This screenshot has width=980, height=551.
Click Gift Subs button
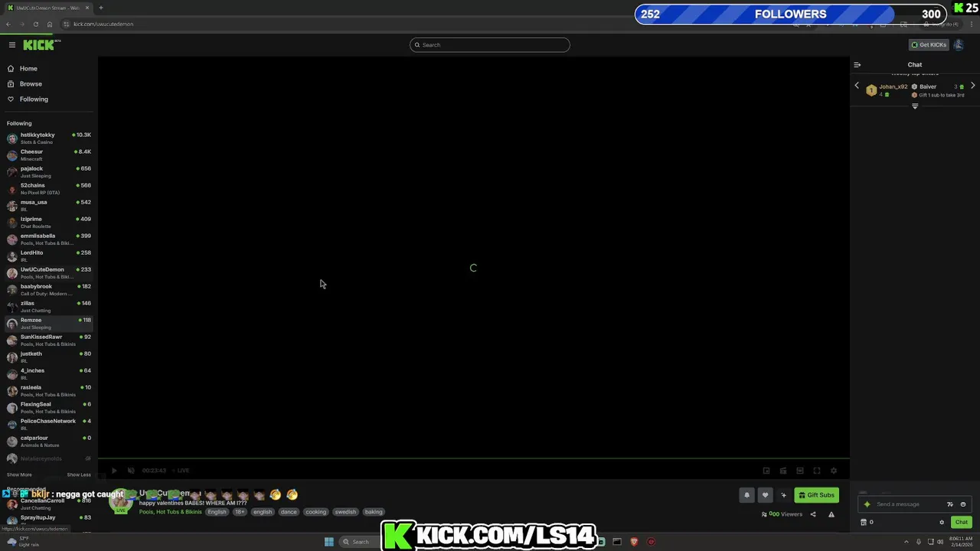(817, 495)
